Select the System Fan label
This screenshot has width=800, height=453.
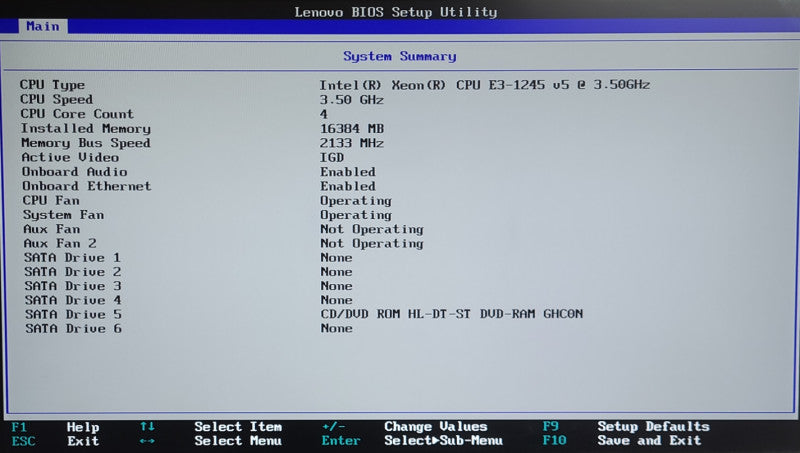63,215
